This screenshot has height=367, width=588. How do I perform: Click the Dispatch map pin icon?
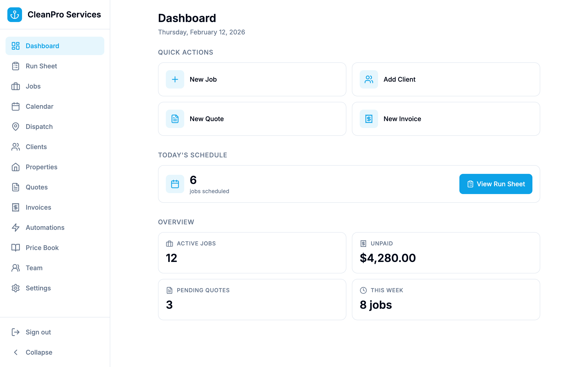coord(16,126)
